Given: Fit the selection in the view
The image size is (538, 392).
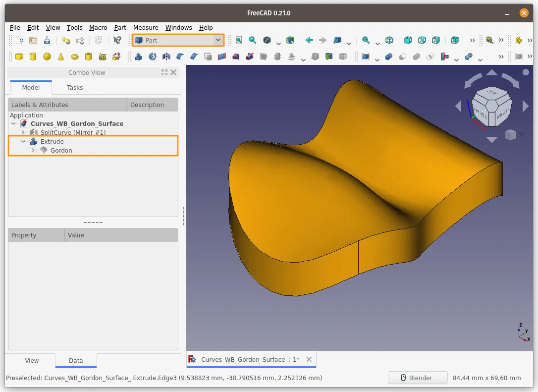Looking at the screenshot, I should (253, 40).
